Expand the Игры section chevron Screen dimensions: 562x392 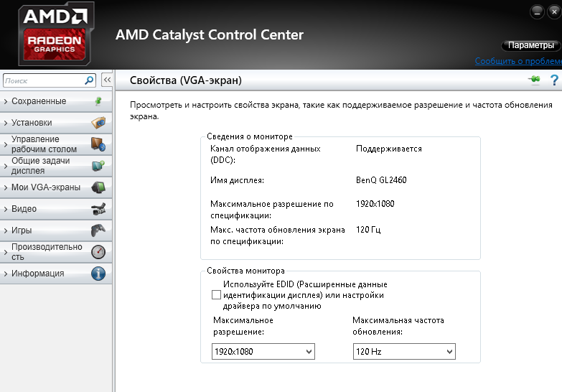(5, 230)
